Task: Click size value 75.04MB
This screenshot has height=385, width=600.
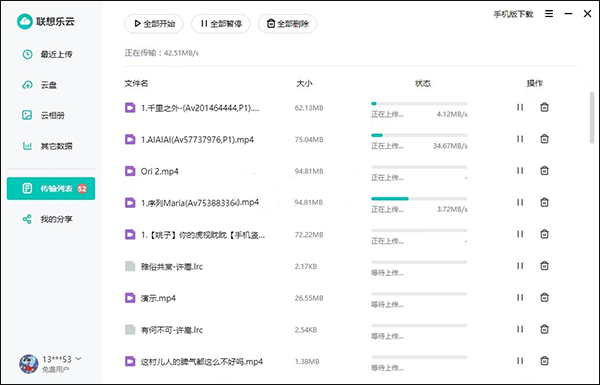Action: (x=309, y=140)
